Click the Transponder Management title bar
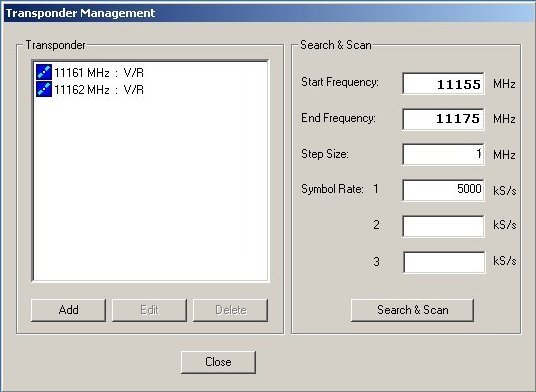This screenshot has width=536, height=392. point(268,13)
